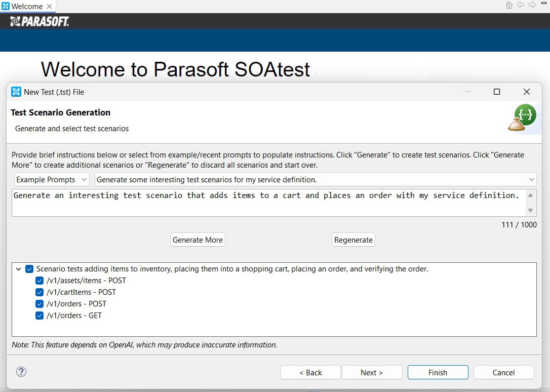Click Welcome to Parasoft SOAtest heading
The height and width of the screenshot is (392, 550).
pos(175,69)
